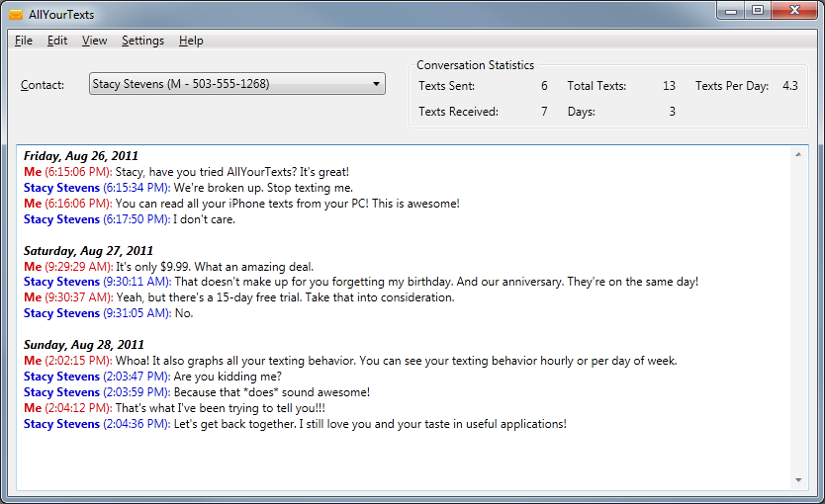Click the Total Texts value 13
This screenshot has width=825, height=504.
coord(669,86)
